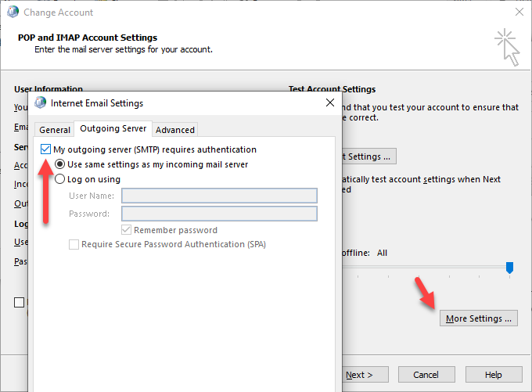This screenshot has width=532, height=392.
Task: Click the Password input field
Action: (x=219, y=214)
